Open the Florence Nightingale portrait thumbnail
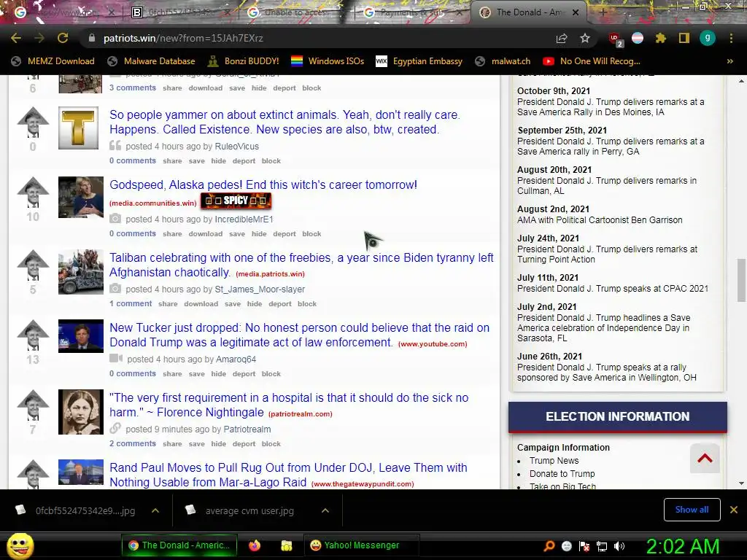Image resolution: width=747 pixels, height=560 pixels. (x=81, y=412)
